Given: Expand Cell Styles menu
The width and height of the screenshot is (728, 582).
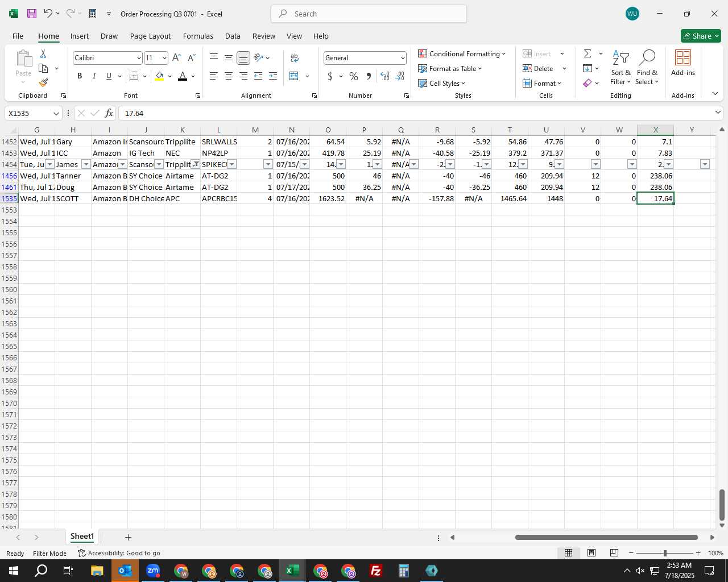Looking at the screenshot, I should [442, 83].
